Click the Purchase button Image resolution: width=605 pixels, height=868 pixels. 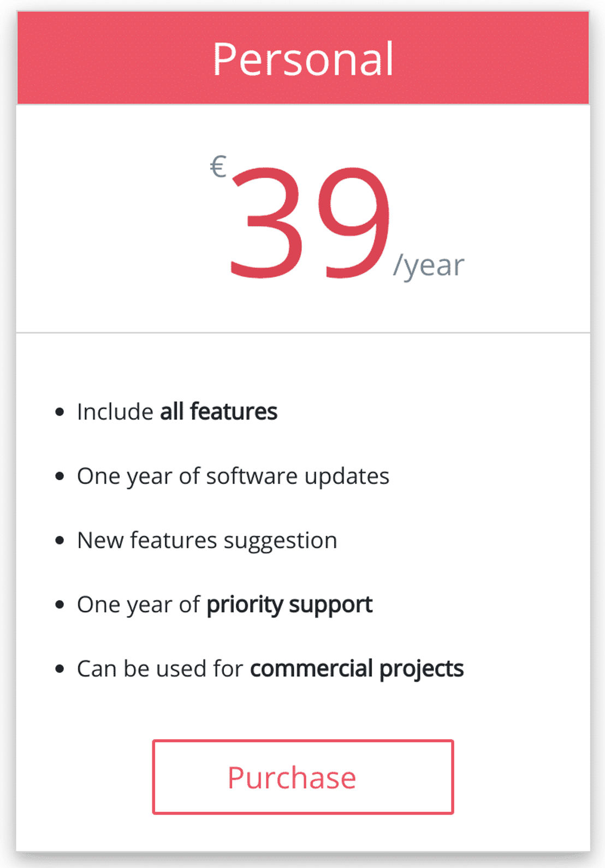[303, 777]
